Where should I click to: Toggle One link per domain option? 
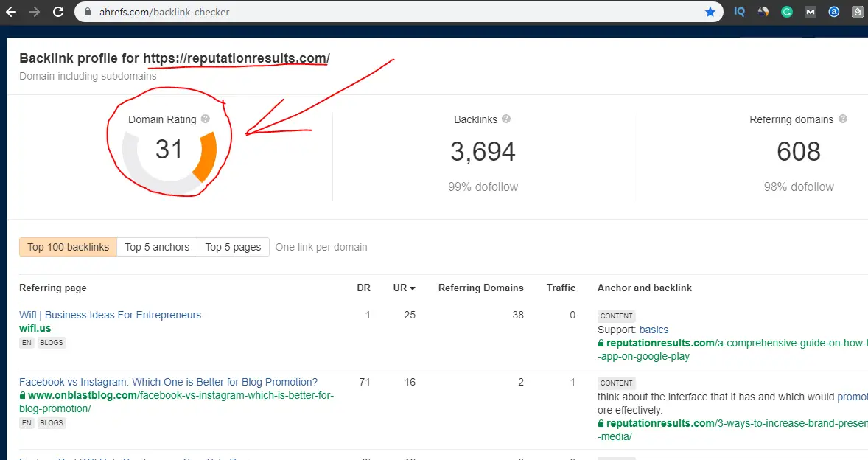click(x=321, y=247)
